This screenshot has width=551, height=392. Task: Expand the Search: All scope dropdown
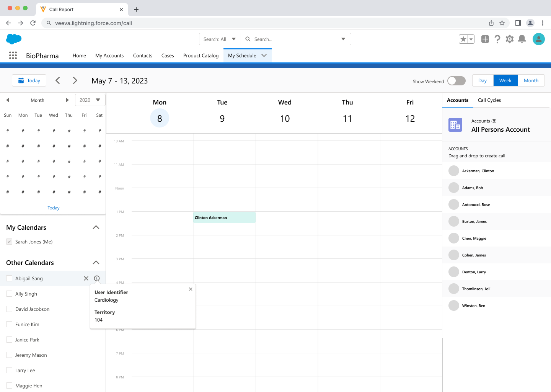220,39
